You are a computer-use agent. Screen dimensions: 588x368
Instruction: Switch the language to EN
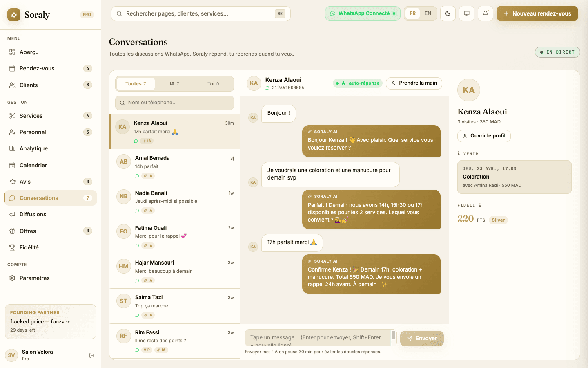click(428, 13)
